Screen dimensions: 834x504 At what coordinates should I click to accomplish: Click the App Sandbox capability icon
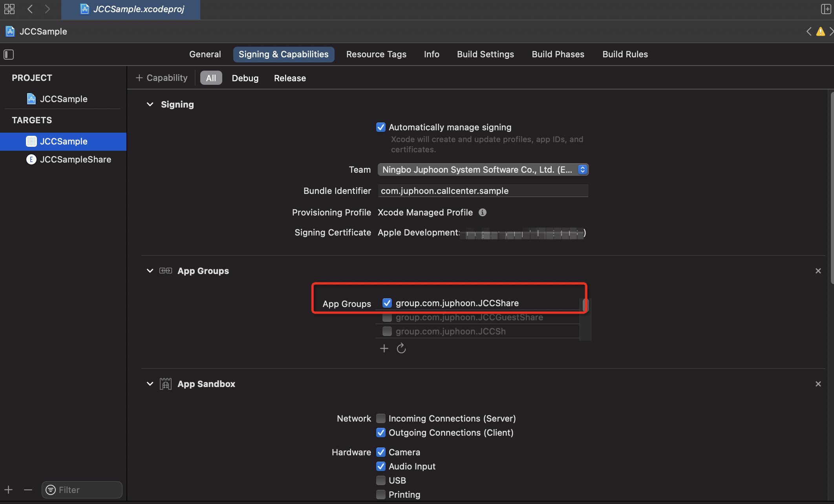165,384
